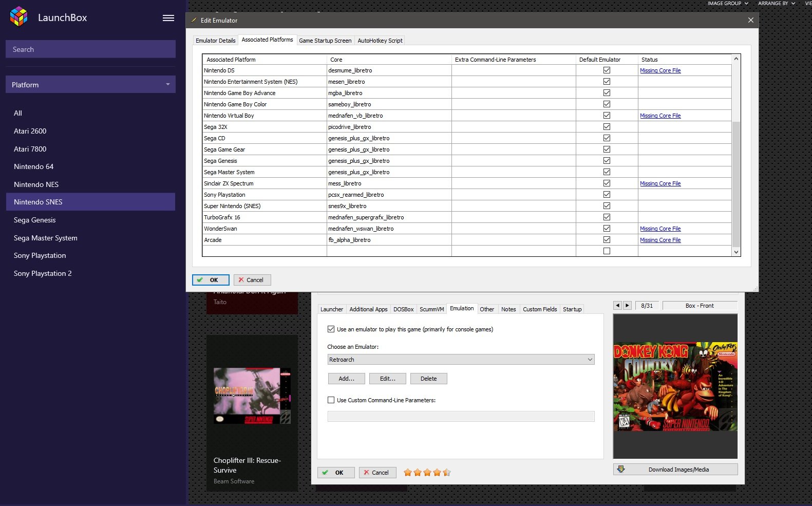
Task: Toggle Use an emulator to play this game
Action: click(331, 329)
